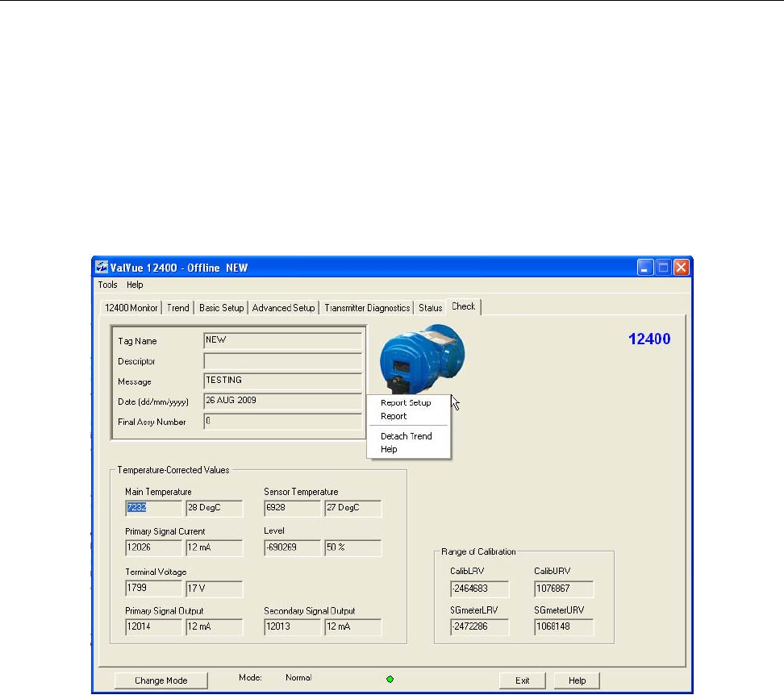Screen dimensions: 784x699
Task: Click Sensor Temperature raw value 6928
Action: pyautogui.click(x=293, y=508)
